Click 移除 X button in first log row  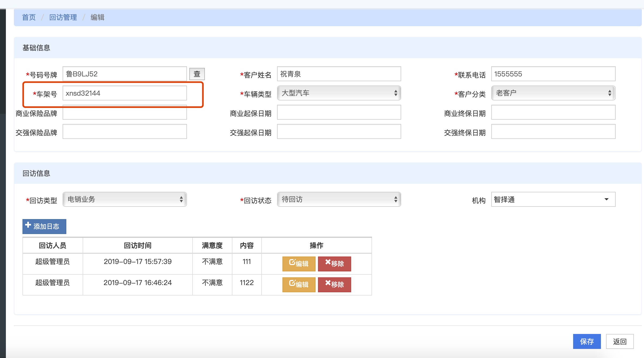coord(334,264)
